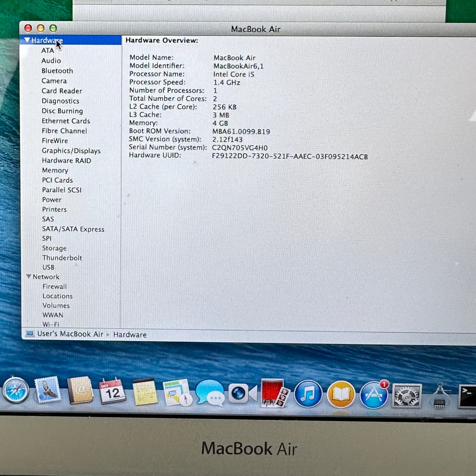The height and width of the screenshot is (476, 476).
Task: Select ATA in the sidebar
Action: (47, 50)
